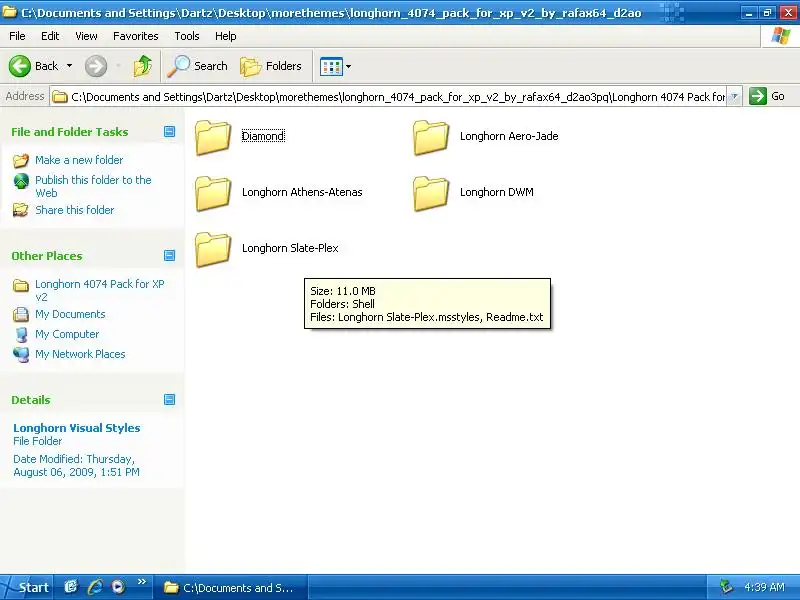
Task: Open the Views icon menu
Action: pyautogui.click(x=331, y=66)
